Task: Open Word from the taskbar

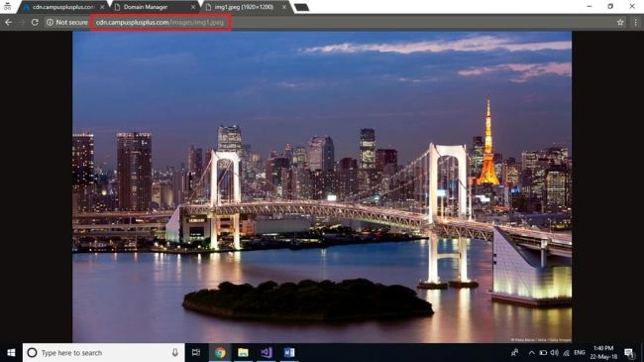Action: coord(289,352)
